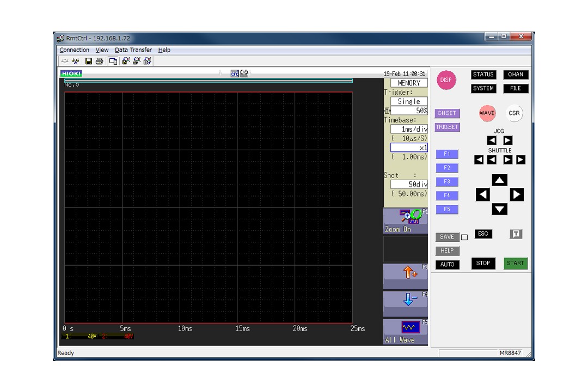588x392 pixels.
Task: Click the CFC card status icon
Action: 235,73
